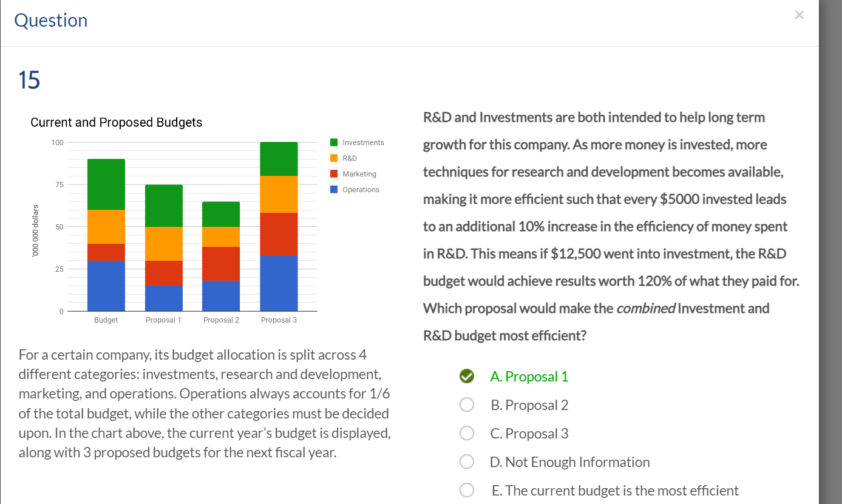Image resolution: width=842 pixels, height=504 pixels.
Task: Click the orange R&D segment of Proposal 3 bar
Action: (279, 194)
